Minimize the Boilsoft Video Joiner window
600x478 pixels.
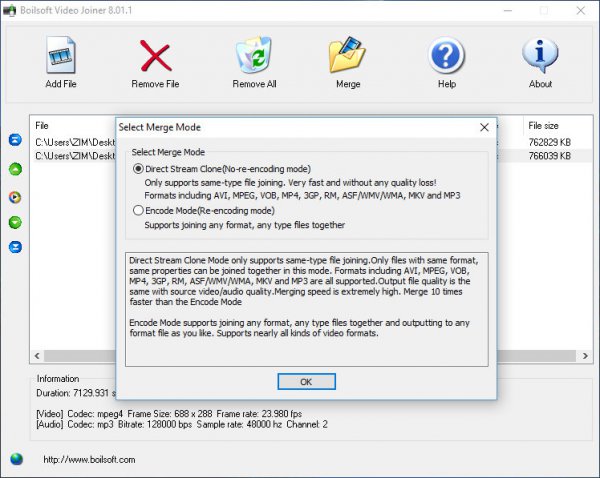508,10
